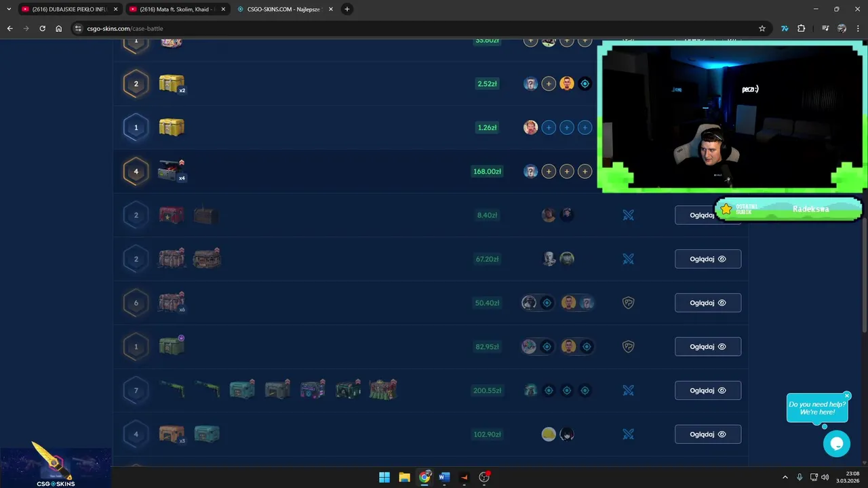
Task: Click the x4 case in the 168.00zł row
Action: coord(172,171)
